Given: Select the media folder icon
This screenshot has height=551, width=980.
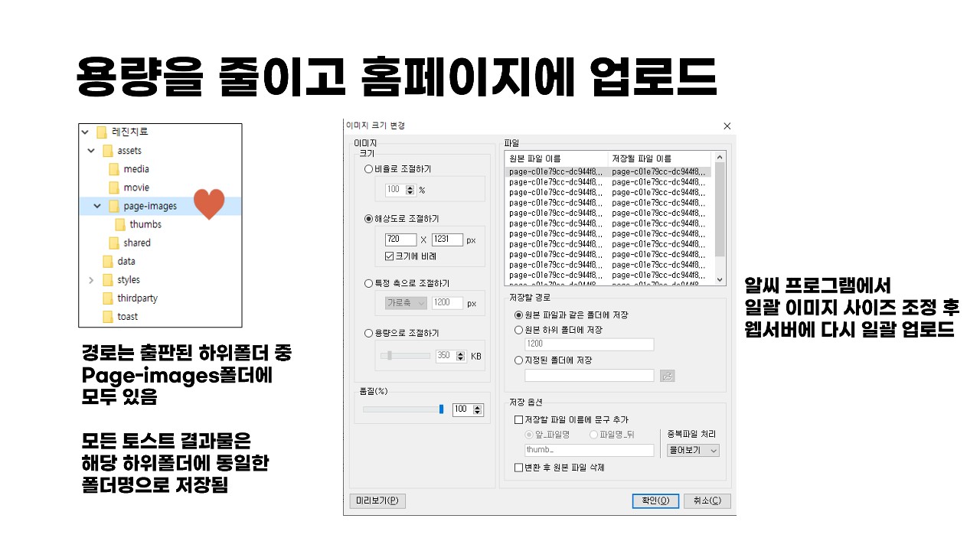Looking at the screenshot, I should click(x=114, y=169).
